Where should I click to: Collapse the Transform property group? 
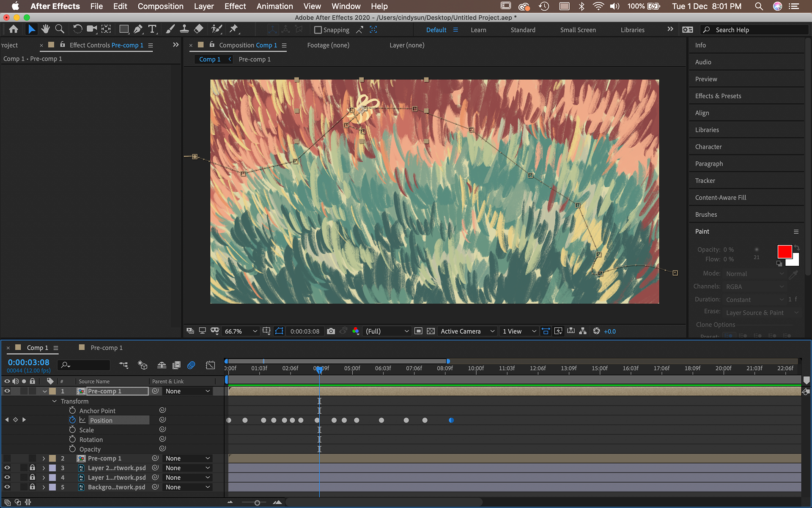(x=54, y=401)
